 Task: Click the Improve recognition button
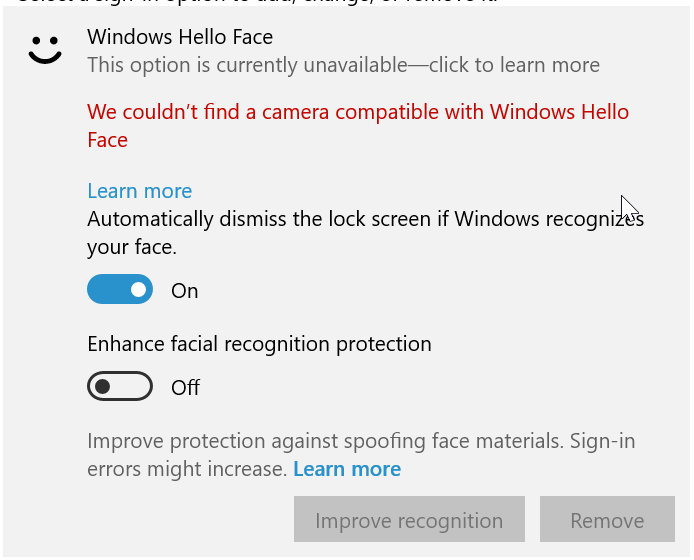tap(409, 521)
